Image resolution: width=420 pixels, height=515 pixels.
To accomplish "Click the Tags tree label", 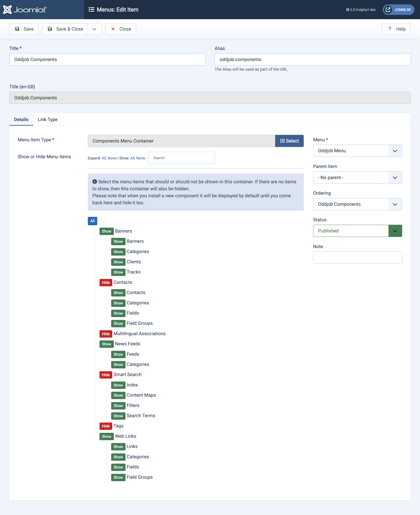I will [118, 426].
